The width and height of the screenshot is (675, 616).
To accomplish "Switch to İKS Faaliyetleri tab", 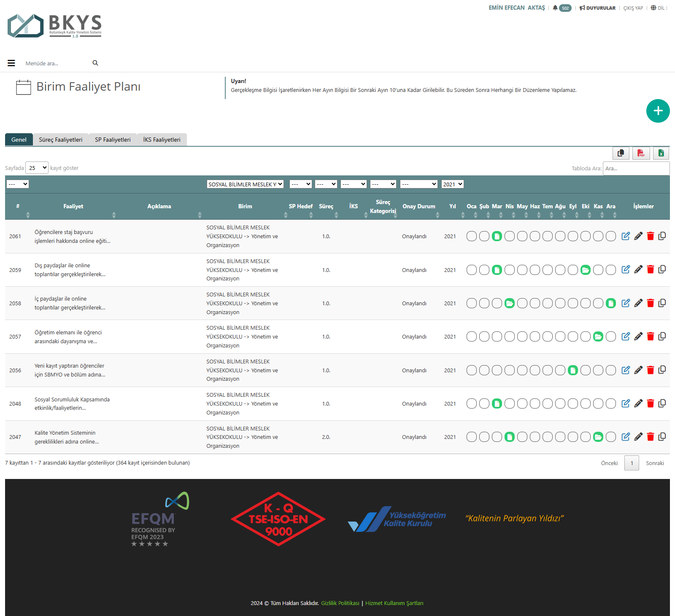I will coord(162,140).
